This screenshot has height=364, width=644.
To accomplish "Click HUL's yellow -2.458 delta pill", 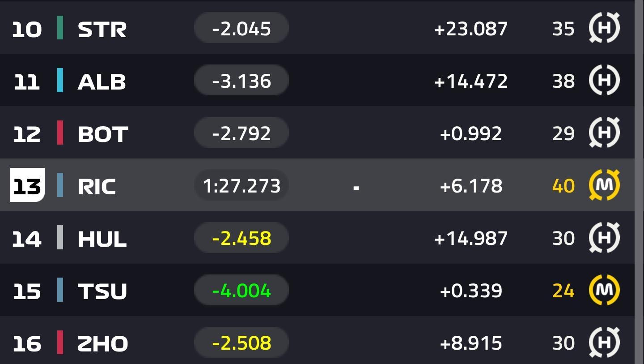I will (241, 238).
